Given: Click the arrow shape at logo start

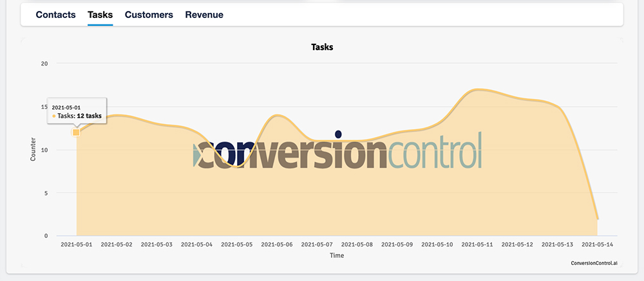Looking at the screenshot, I should pyautogui.click(x=197, y=156).
